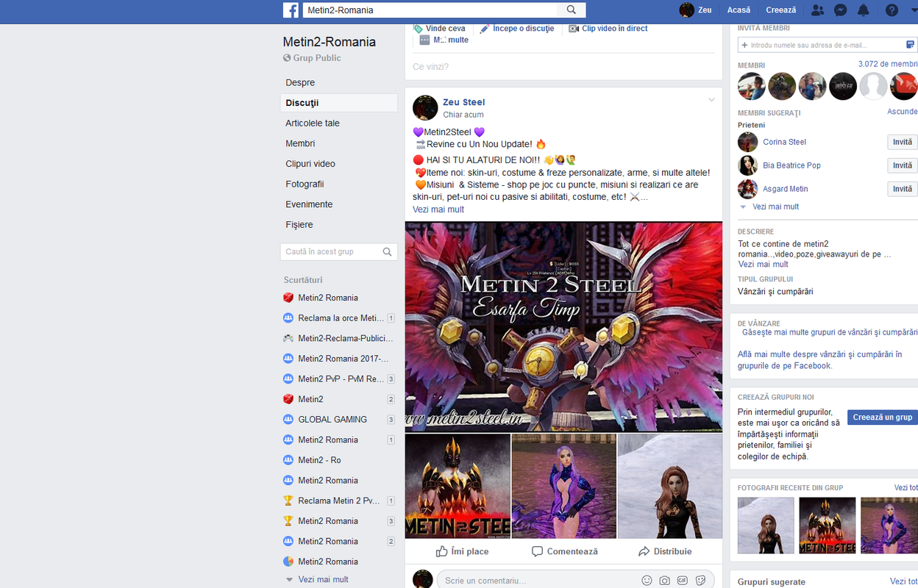Click the Zeu Steel author name
The width and height of the screenshot is (918, 588).
463,102
